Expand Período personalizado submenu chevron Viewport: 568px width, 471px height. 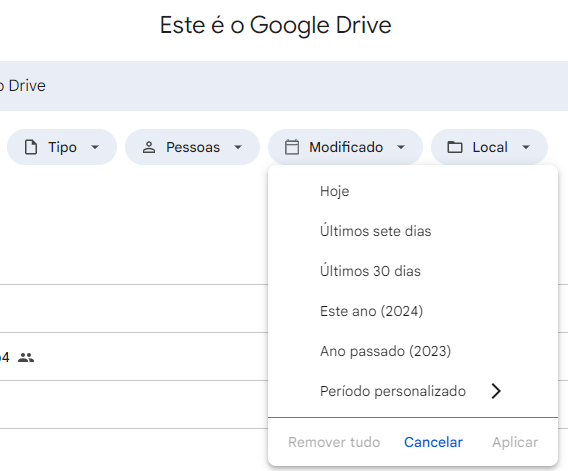(496, 391)
